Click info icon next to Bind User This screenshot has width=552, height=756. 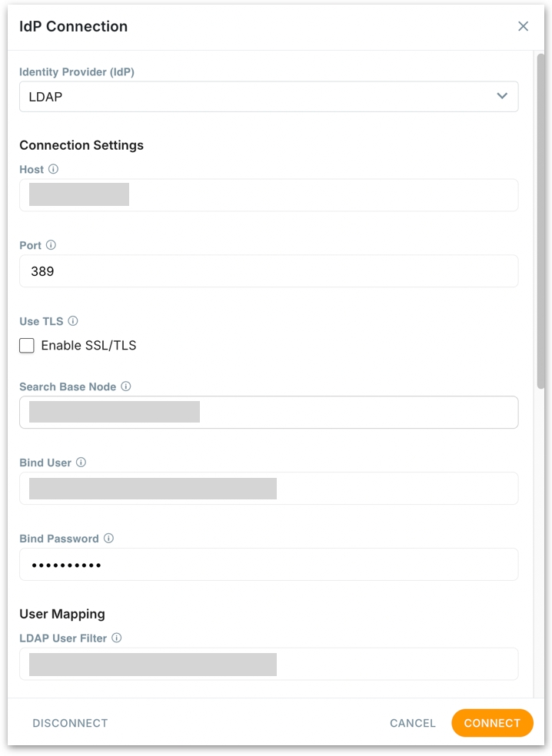coord(81,463)
